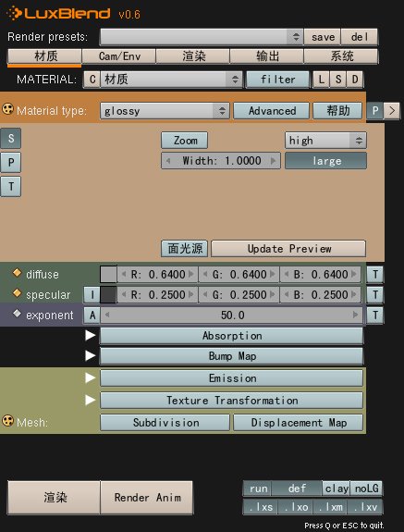This screenshot has height=532, width=404.
Task: Expand the Absorption section triangle
Action: coord(91,335)
